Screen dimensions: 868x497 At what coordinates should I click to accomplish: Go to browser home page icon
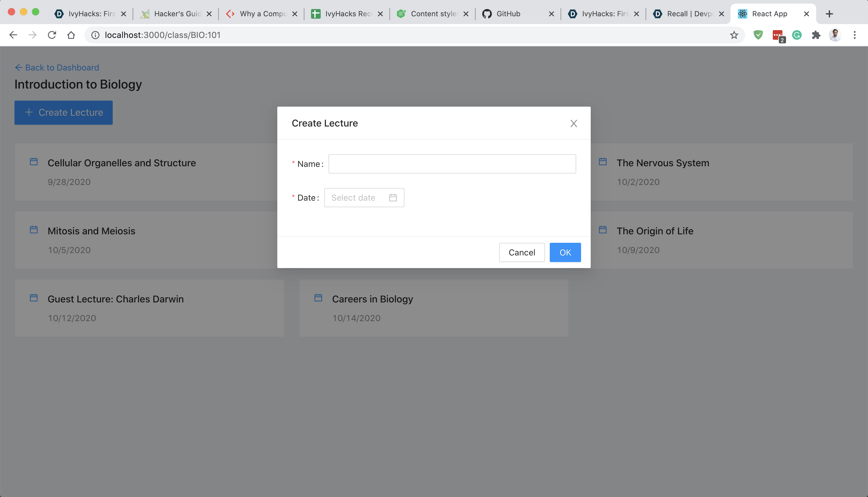71,35
